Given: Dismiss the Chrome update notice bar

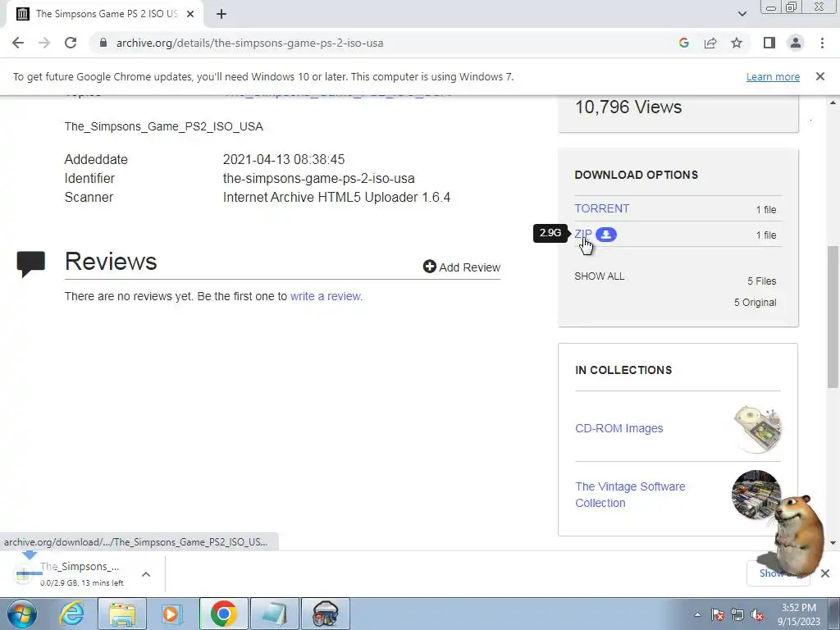Looking at the screenshot, I should 819,76.
